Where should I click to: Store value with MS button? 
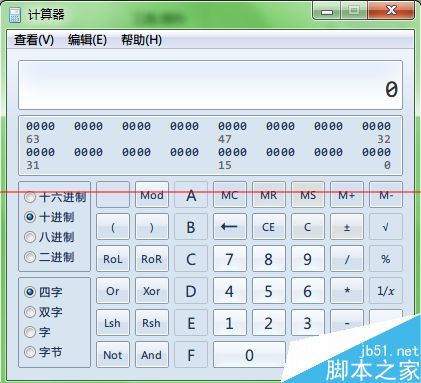coord(308,195)
